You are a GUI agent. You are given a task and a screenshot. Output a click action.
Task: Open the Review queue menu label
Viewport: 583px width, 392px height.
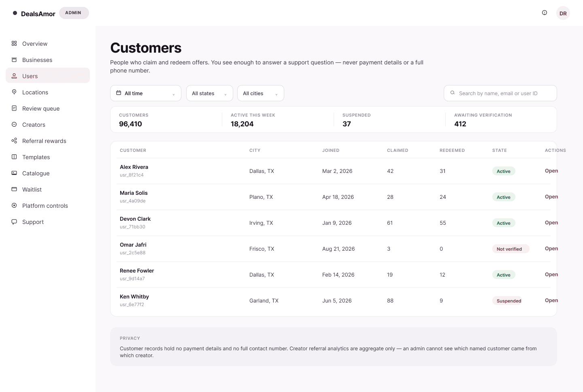41,109
